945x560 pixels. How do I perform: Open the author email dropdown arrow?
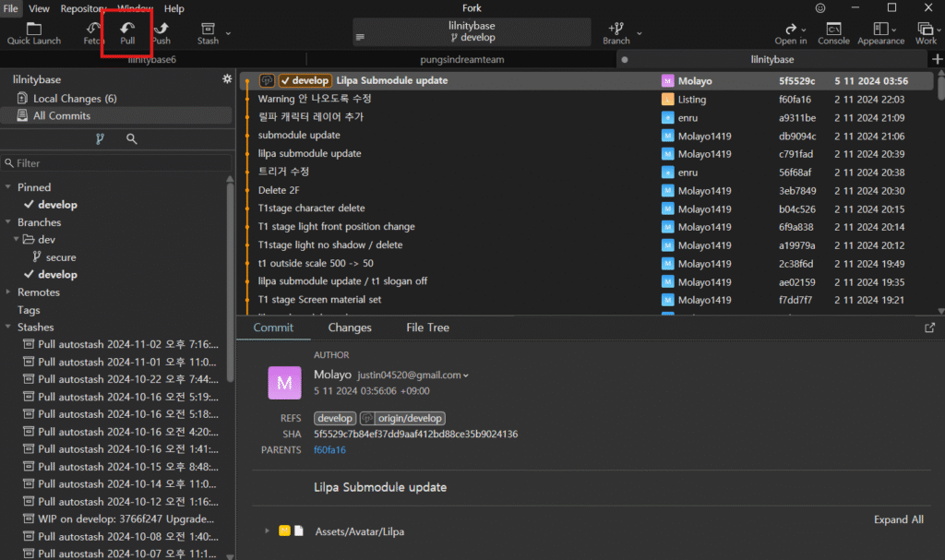pyautogui.click(x=466, y=375)
